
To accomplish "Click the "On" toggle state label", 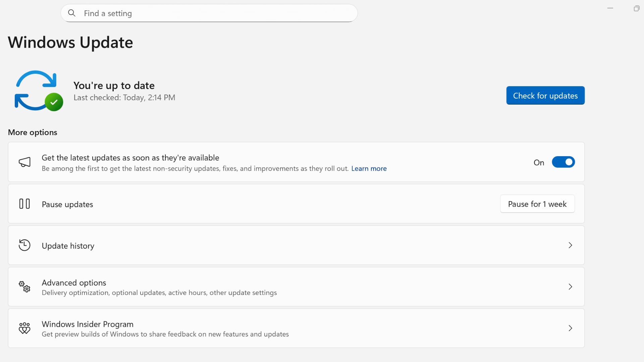I will click(539, 163).
